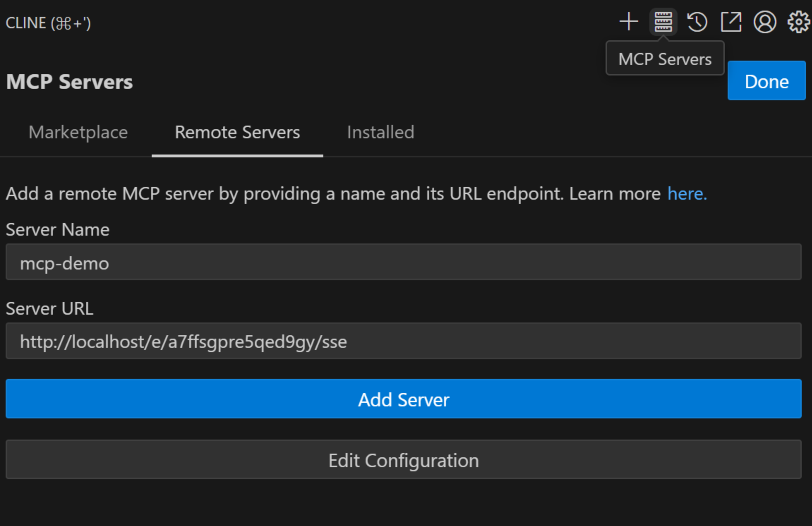This screenshot has width=812, height=526.
Task: Focus the Server Name input field
Action: click(x=404, y=262)
